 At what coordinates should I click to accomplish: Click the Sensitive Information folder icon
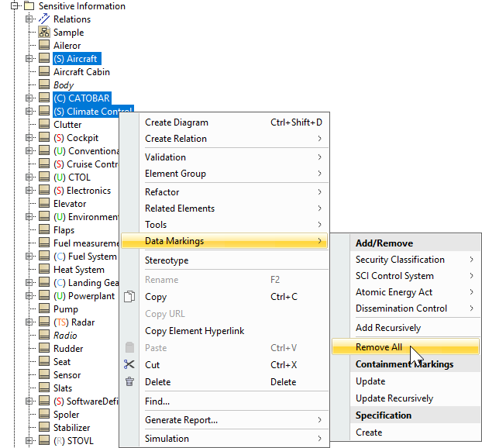(29, 6)
